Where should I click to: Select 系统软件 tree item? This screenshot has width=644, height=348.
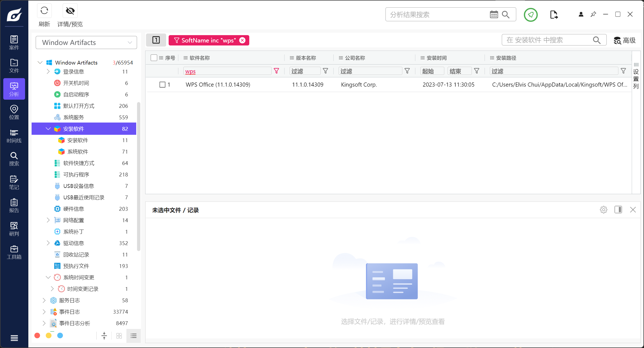click(x=78, y=151)
